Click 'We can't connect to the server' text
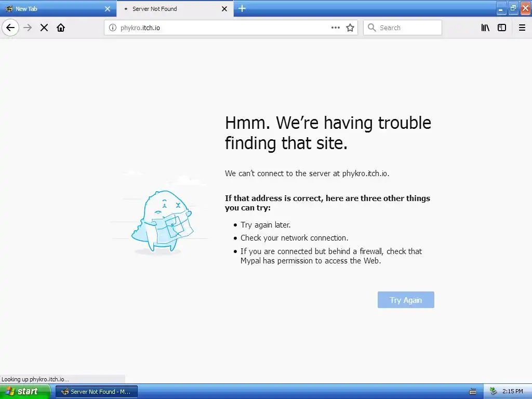The width and height of the screenshot is (532, 399). 307,174
